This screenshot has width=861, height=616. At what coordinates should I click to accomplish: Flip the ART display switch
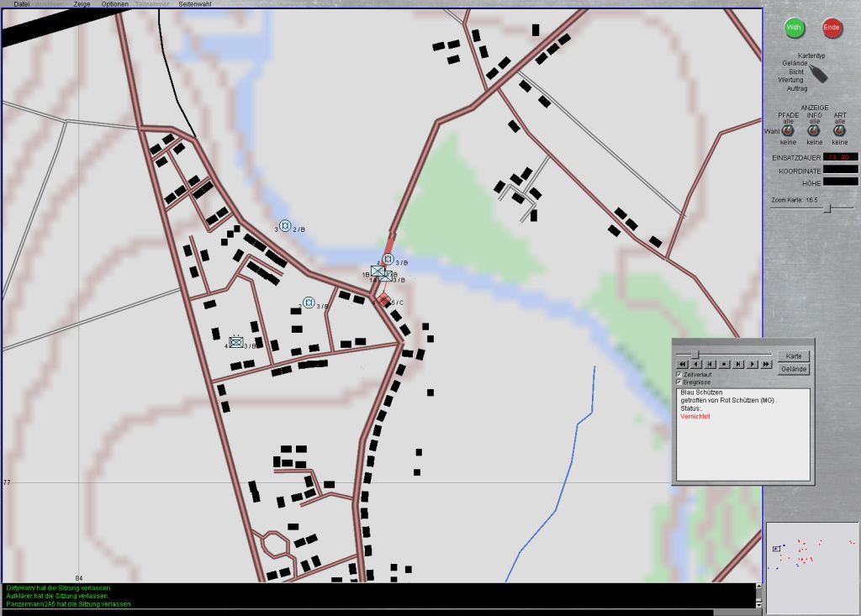[x=840, y=131]
